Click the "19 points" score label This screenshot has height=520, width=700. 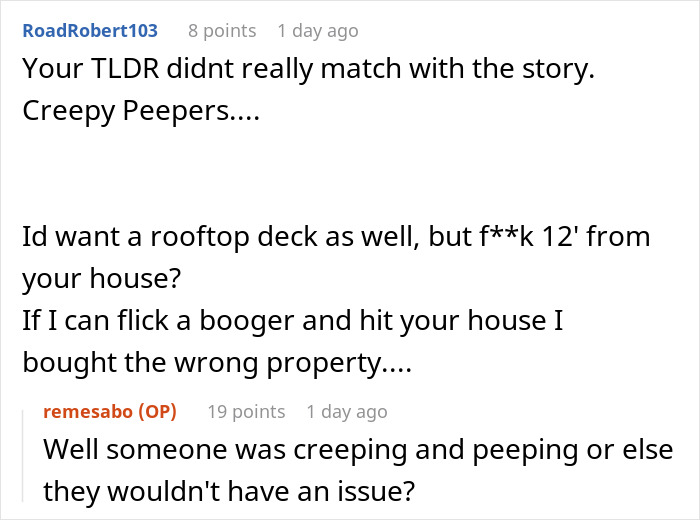(246, 411)
